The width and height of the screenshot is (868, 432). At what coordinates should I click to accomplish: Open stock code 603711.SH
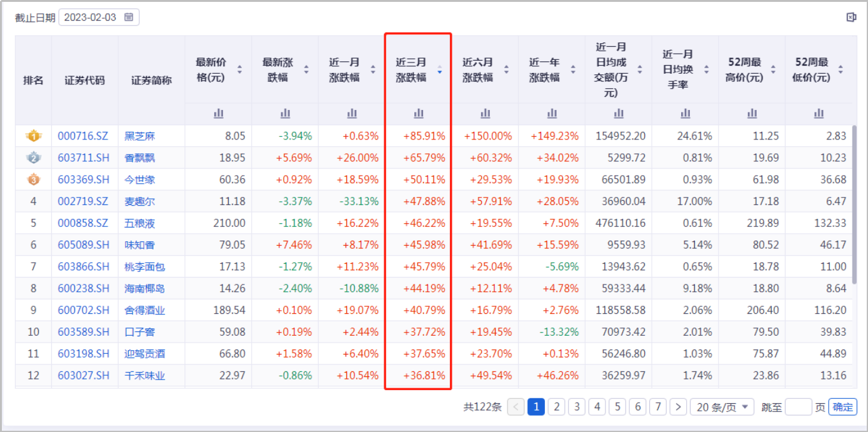[84, 158]
